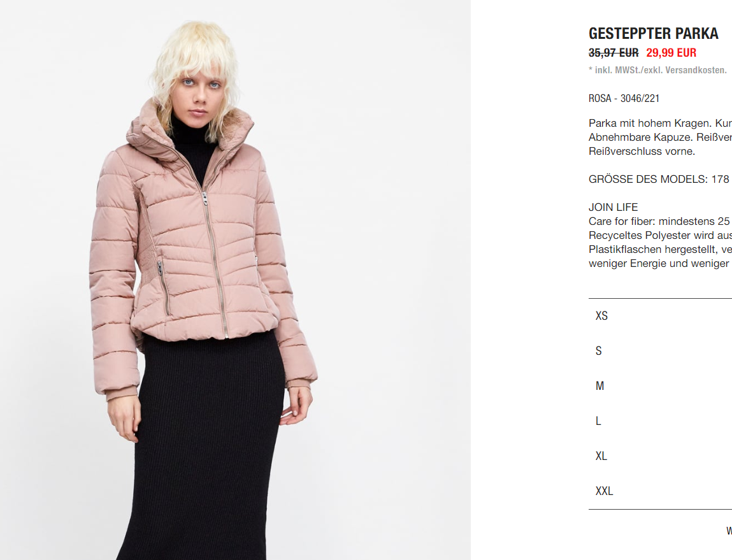This screenshot has height=560, width=732.
Task: Choose size XXL
Action: click(660, 491)
